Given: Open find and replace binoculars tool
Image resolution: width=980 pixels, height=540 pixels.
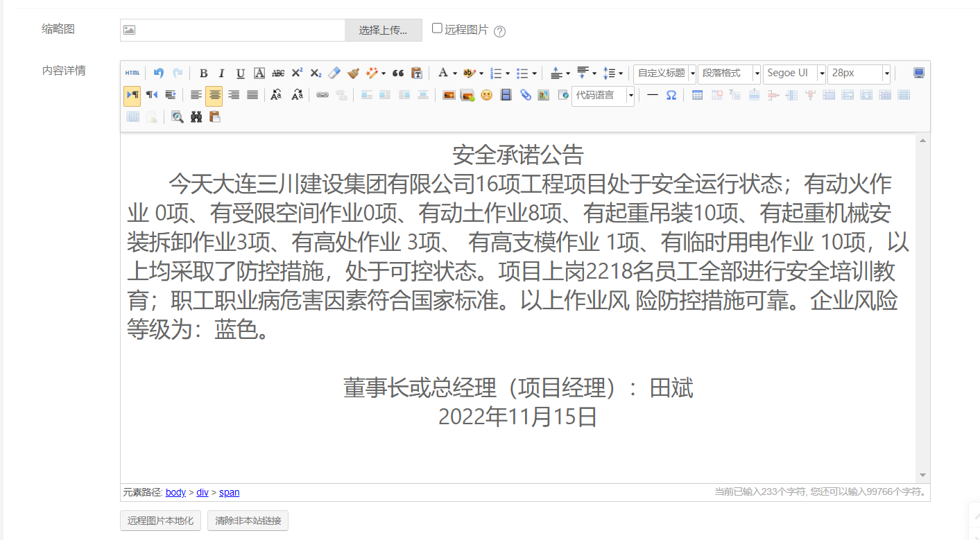Looking at the screenshot, I should point(196,117).
